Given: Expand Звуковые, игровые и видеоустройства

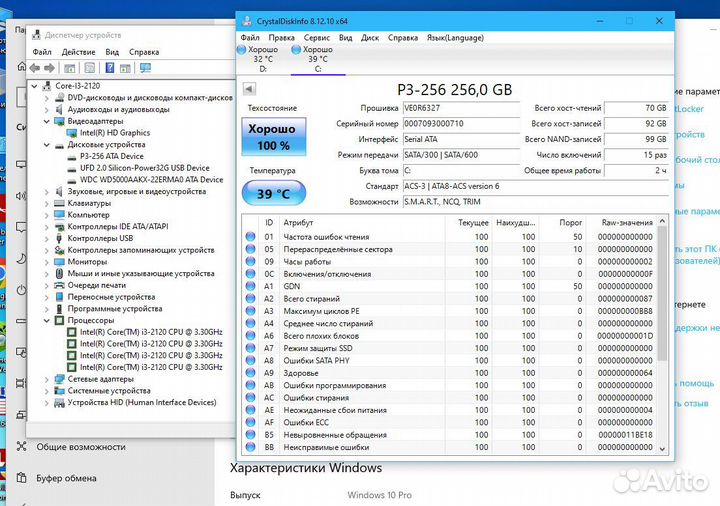Looking at the screenshot, I should click(x=46, y=191).
